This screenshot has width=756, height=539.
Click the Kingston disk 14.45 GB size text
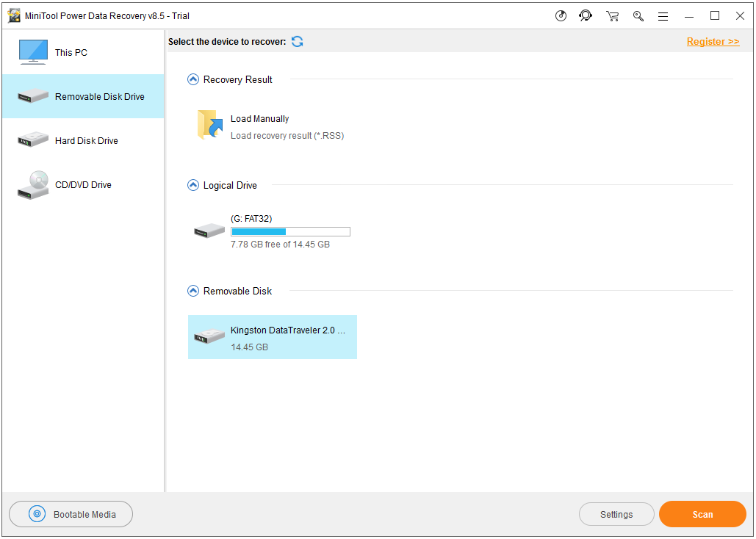(249, 347)
